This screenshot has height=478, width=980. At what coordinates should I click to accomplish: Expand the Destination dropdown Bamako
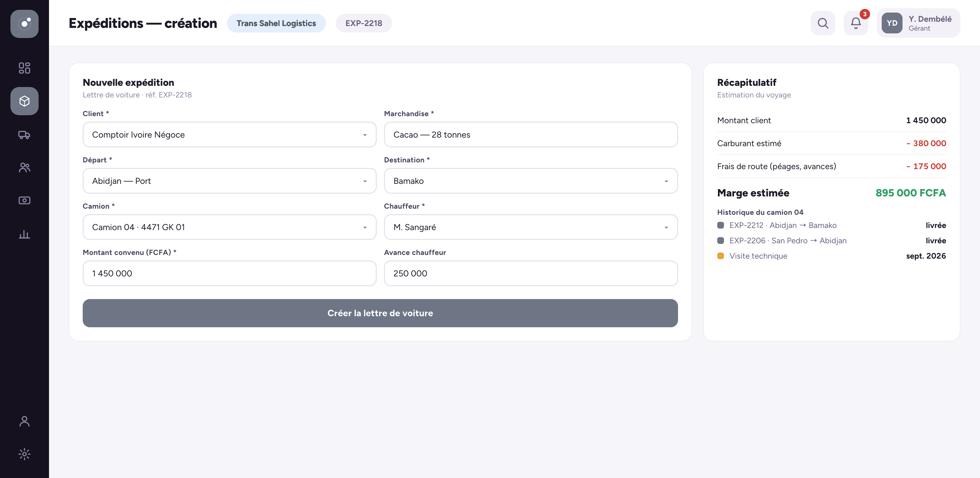[531, 181]
